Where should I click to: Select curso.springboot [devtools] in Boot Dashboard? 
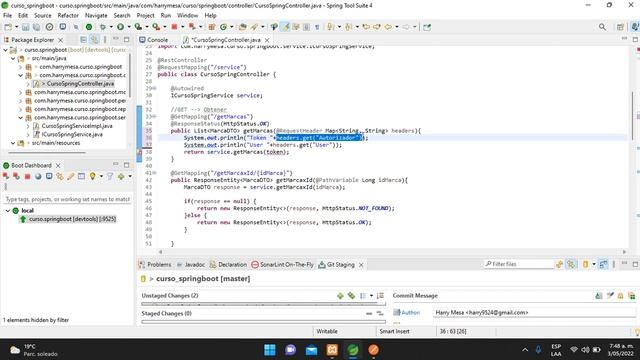[x=72, y=219]
